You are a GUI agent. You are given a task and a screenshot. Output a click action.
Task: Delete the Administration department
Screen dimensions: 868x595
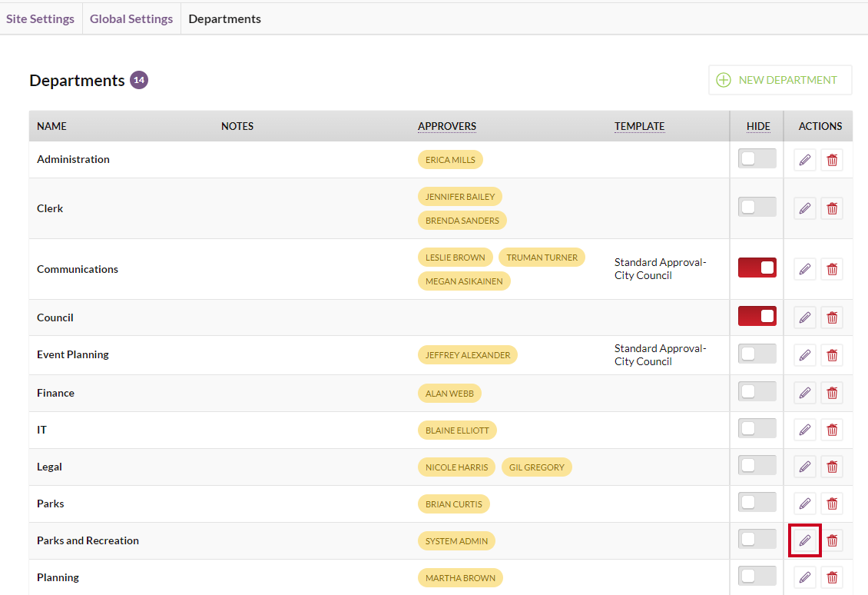(x=832, y=160)
